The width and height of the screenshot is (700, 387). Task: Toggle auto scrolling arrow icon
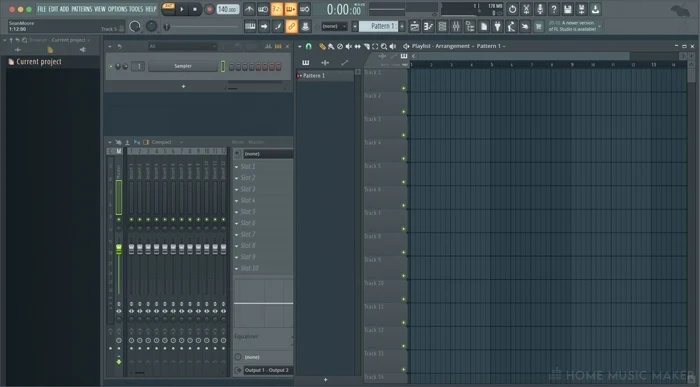(x=264, y=26)
